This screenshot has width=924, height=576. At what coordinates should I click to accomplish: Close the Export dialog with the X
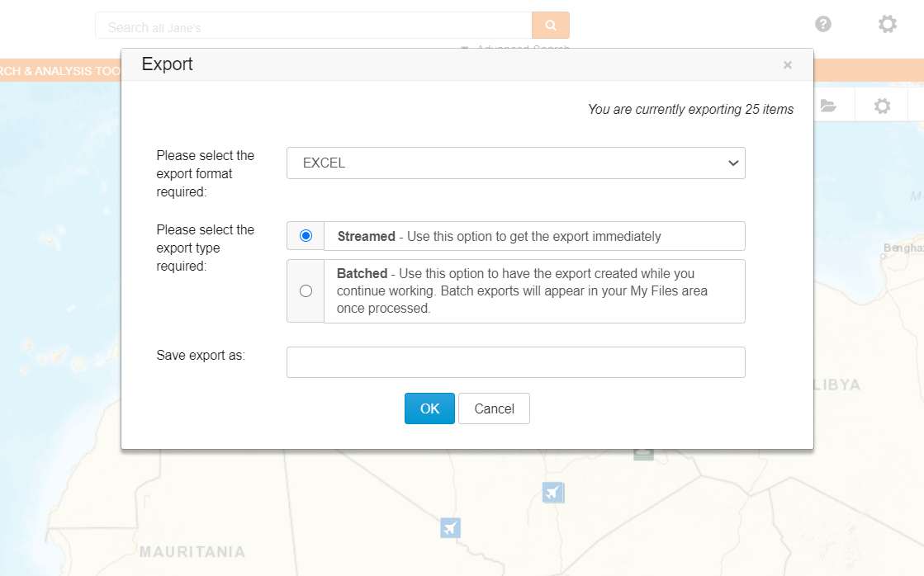point(787,65)
